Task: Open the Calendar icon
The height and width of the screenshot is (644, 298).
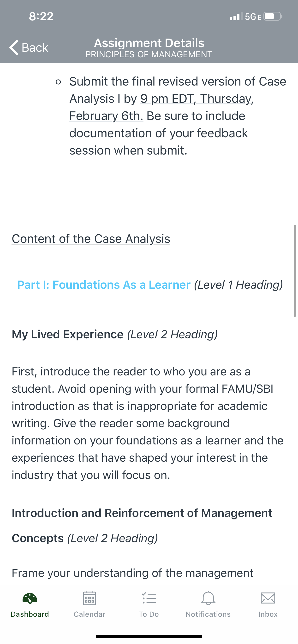Action: pyautogui.click(x=89, y=598)
